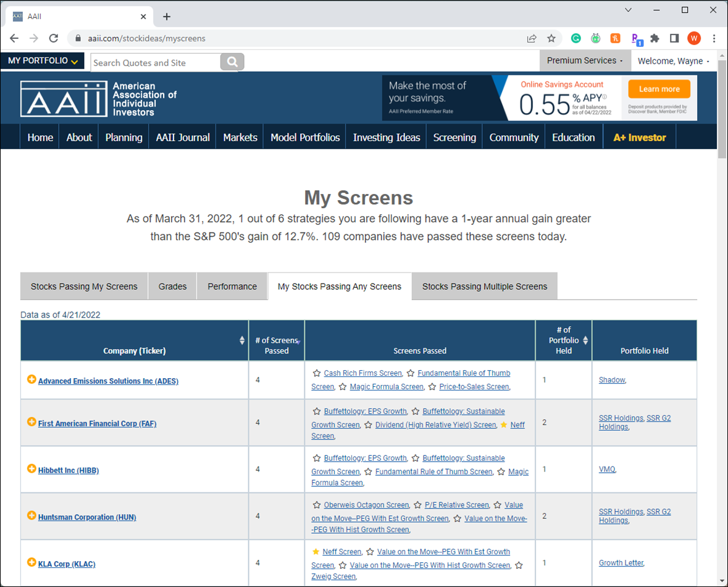Open AAII Journal menu
Viewport: 728px width, 587px height.
[x=183, y=138]
